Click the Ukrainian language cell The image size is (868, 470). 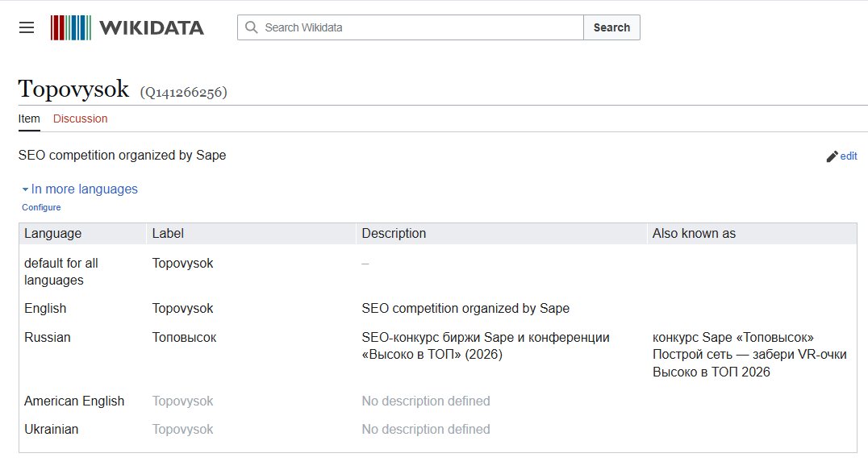tap(52, 429)
